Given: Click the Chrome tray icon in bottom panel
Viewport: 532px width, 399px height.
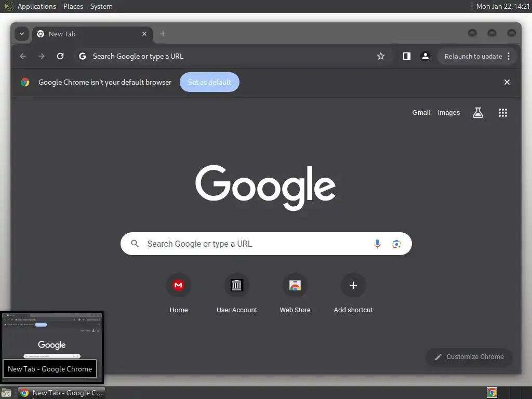Looking at the screenshot, I should (x=491, y=393).
